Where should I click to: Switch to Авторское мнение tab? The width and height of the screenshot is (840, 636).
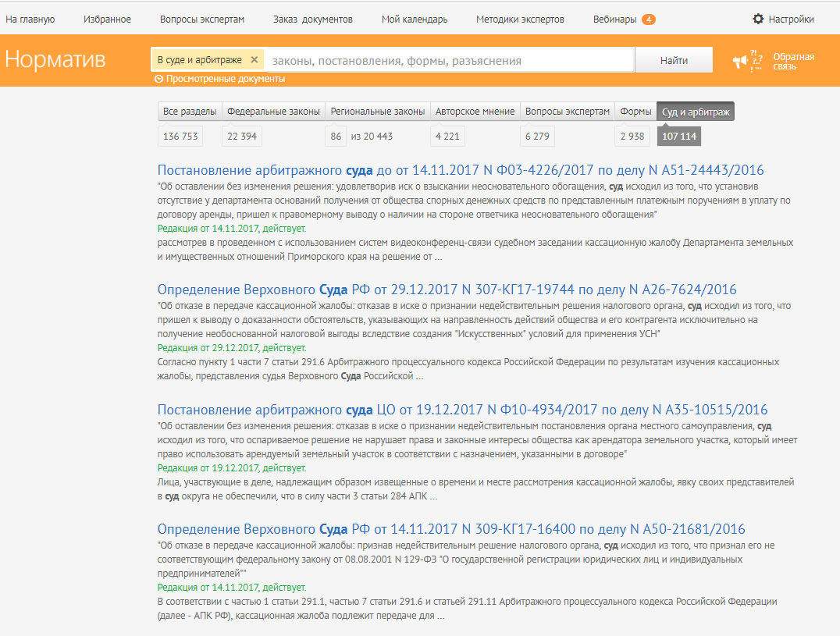(475, 112)
